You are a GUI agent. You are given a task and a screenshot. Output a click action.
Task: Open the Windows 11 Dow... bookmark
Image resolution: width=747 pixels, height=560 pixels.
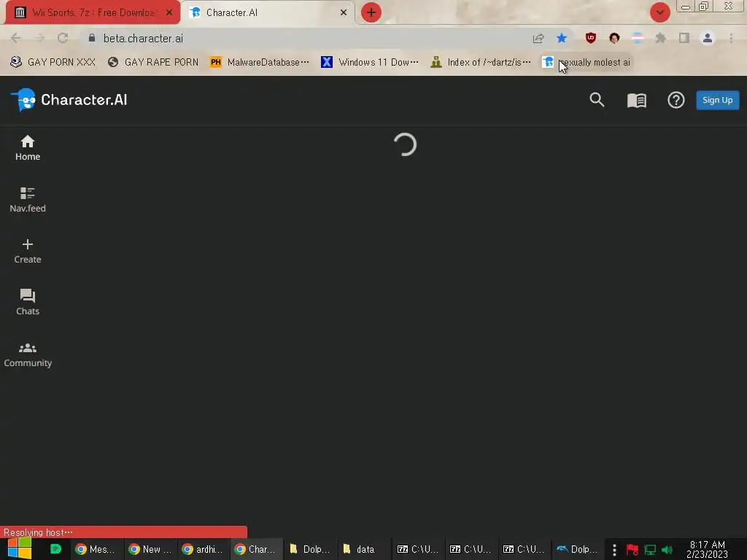370,63
